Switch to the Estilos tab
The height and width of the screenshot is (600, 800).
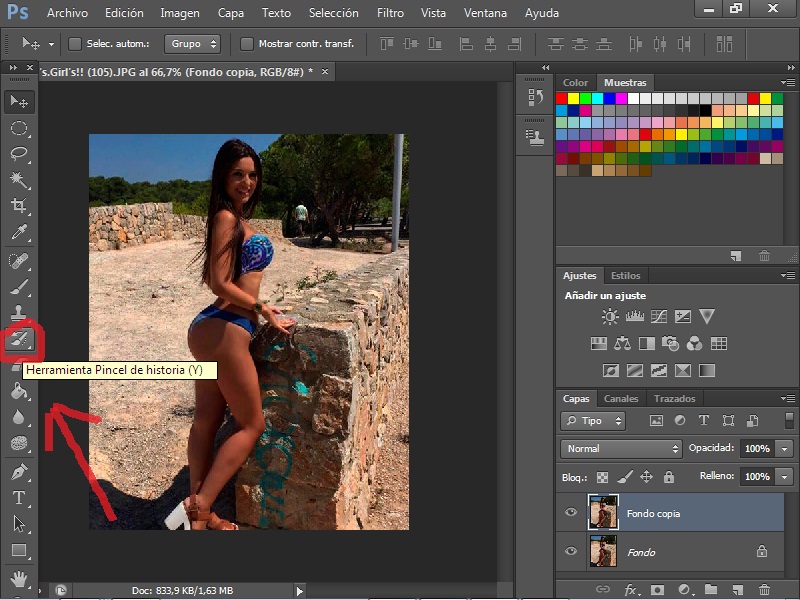tap(625, 275)
